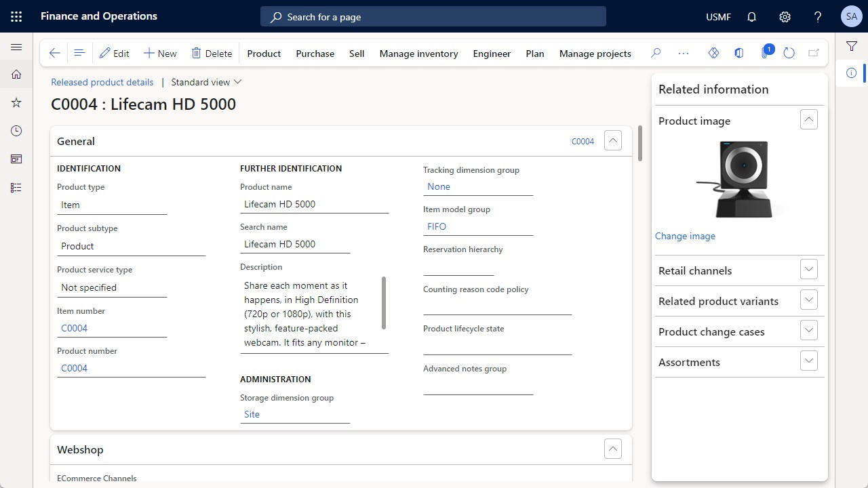Click the Description text area
Screen dimensions: 868x488
(311, 314)
